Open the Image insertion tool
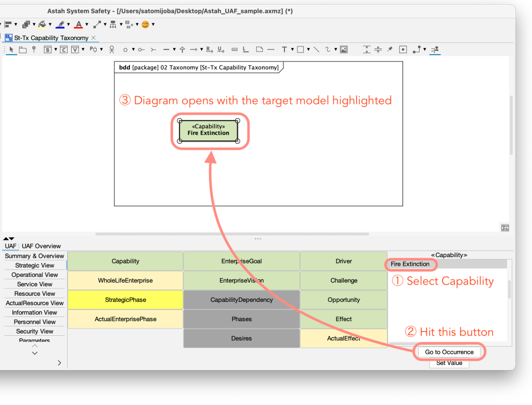This screenshot has height=405, width=532. [343, 49]
